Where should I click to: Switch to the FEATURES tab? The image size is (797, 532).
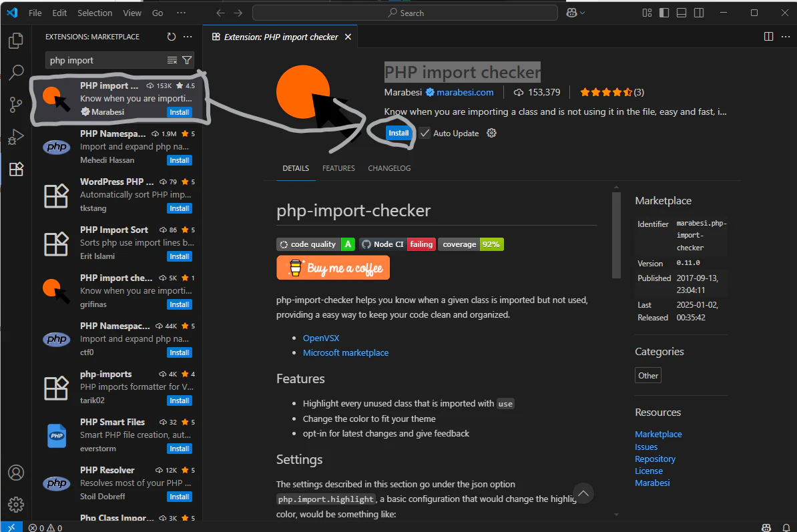tap(338, 168)
